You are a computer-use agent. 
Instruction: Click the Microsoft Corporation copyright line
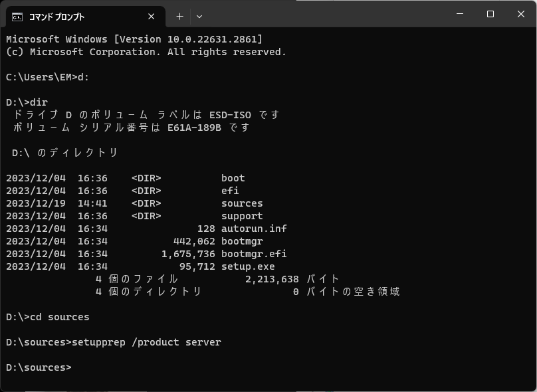146,52
